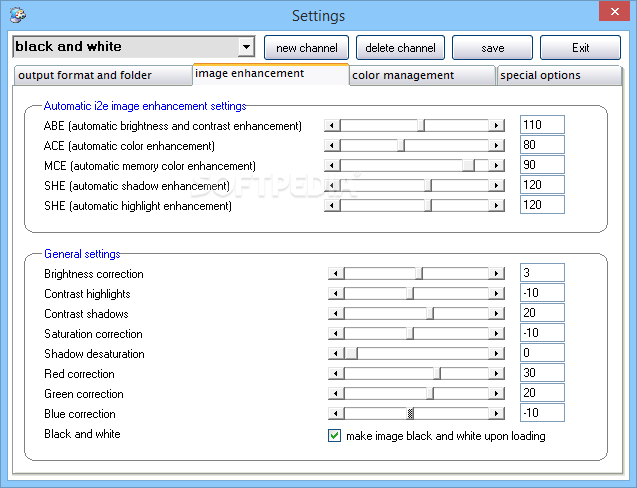Image resolution: width=637 pixels, height=488 pixels.
Task: Click right arrow of MCE slider
Action: pyautogui.click(x=496, y=165)
